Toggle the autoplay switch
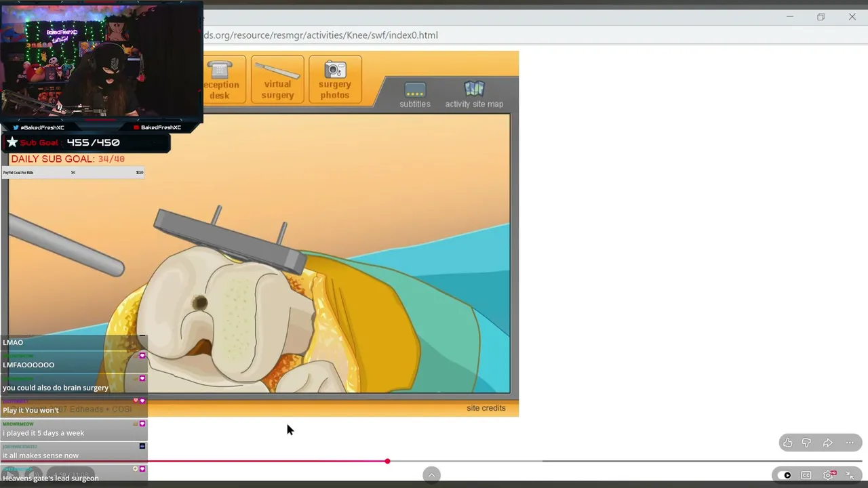 [785, 475]
